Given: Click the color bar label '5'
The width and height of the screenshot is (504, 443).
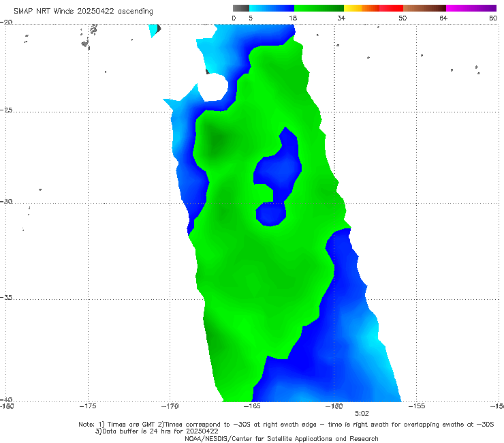Looking at the screenshot, I should coord(251,18).
